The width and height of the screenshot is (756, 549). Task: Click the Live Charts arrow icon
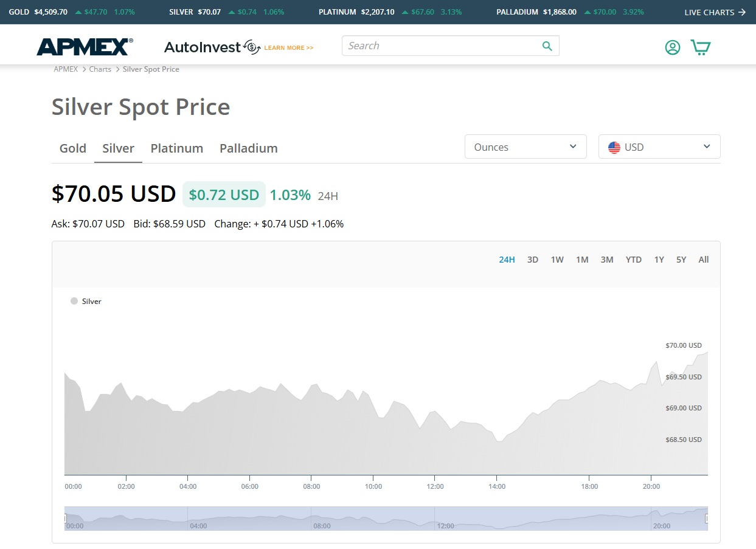coord(741,12)
